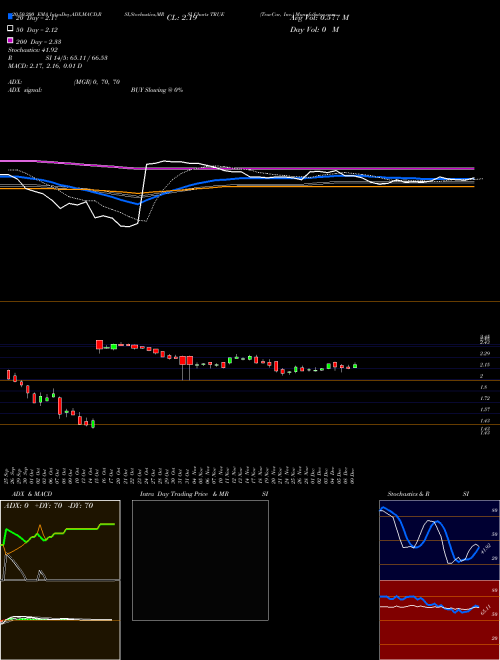Select the '50 Day - 2.12' label
This screenshot has height=660, width=500.
[37, 29]
